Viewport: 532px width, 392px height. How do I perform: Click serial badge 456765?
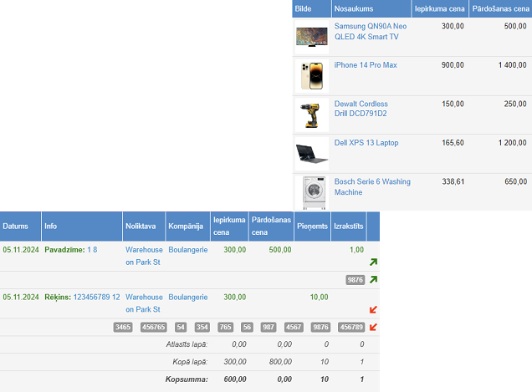point(153,328)
